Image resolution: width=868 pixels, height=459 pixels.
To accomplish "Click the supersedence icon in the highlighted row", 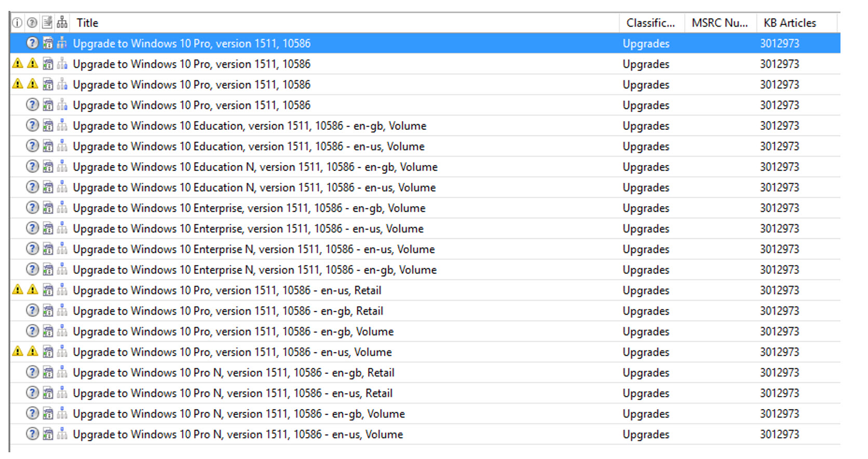I will click(62, 44).
